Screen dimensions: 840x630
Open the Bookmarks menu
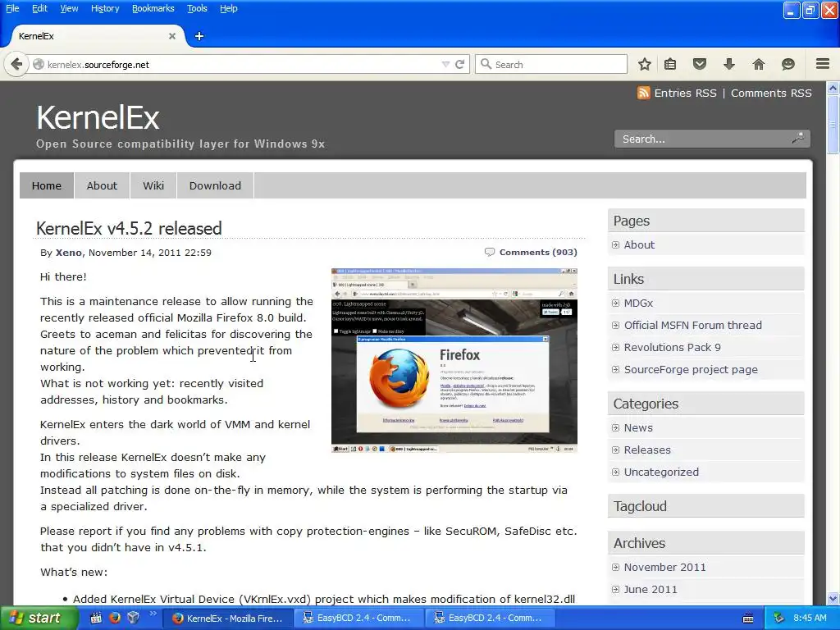pos(153,8)
